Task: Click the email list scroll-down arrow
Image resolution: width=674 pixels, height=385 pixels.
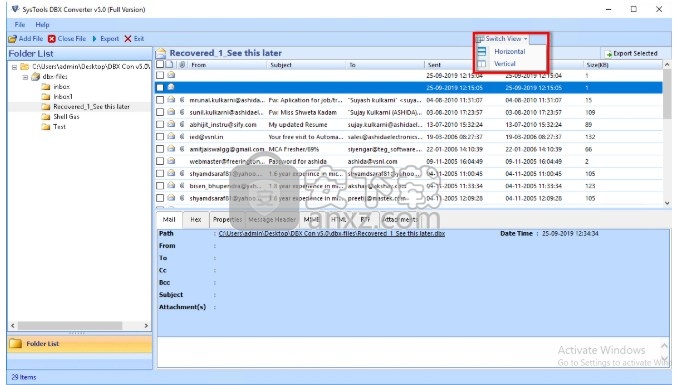Action: pyautogui.click(x=667, y=203)
